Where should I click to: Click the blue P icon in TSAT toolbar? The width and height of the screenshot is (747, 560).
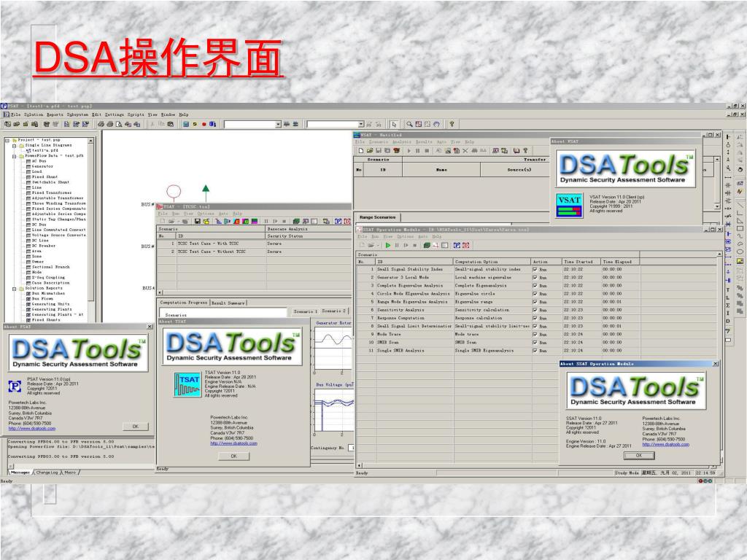pyautogui.click(x=338, y=222)
